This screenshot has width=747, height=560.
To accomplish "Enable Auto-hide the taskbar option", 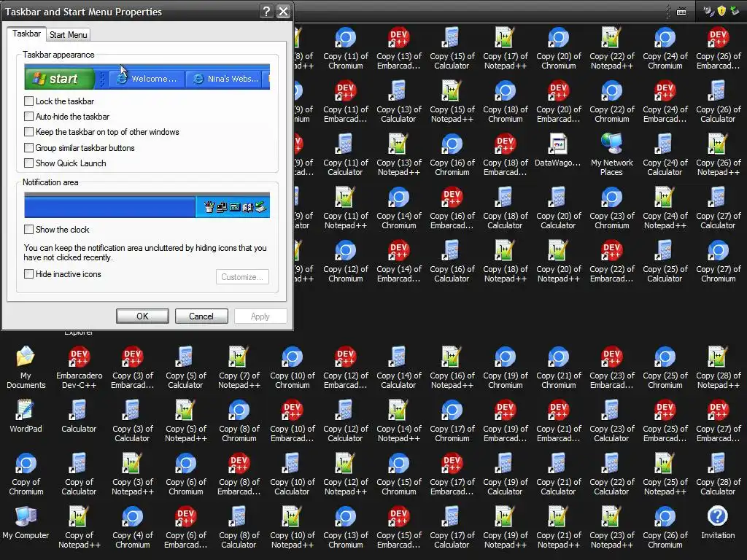I will click(x=29, y=116).
